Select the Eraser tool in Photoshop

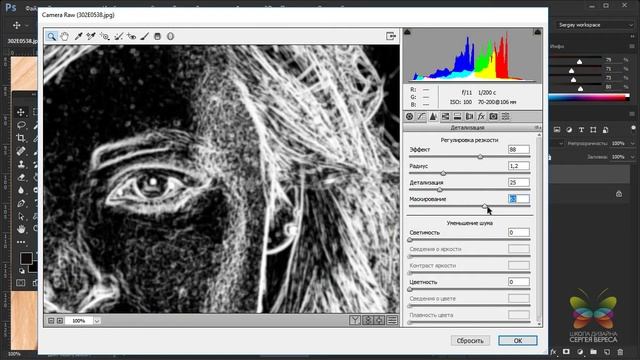point(21,177)
